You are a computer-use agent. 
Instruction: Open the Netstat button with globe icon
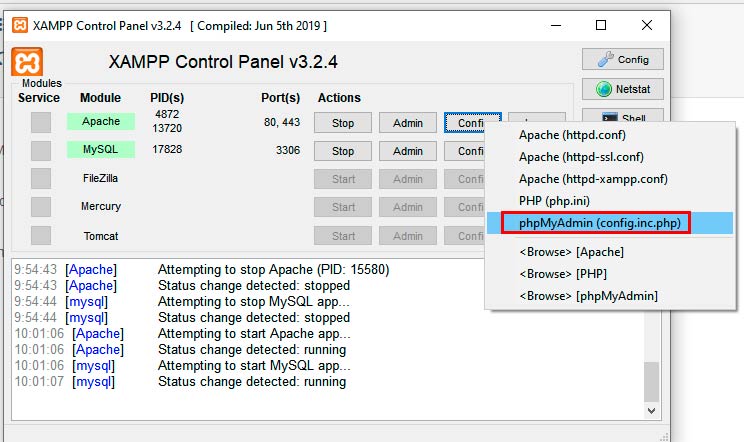[623, 89]
